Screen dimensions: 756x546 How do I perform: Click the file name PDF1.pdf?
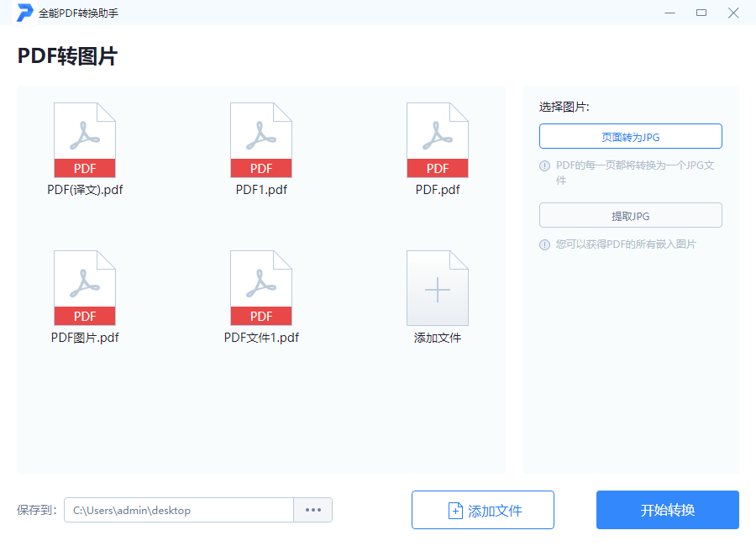click(261, 190)
